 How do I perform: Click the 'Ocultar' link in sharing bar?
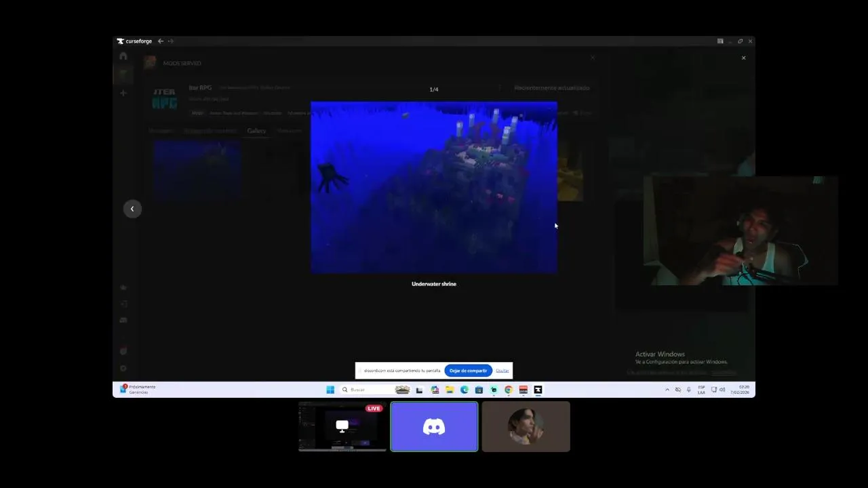coord(502,371)
